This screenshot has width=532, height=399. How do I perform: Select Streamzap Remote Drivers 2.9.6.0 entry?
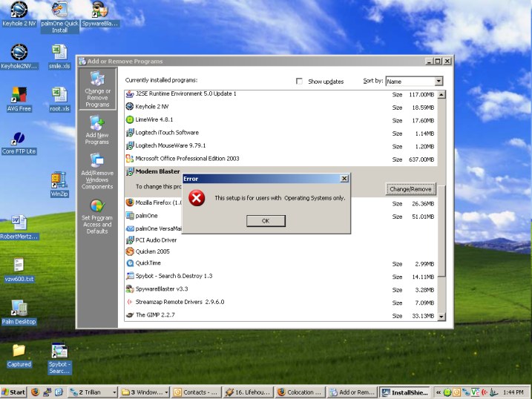[281, 302]
